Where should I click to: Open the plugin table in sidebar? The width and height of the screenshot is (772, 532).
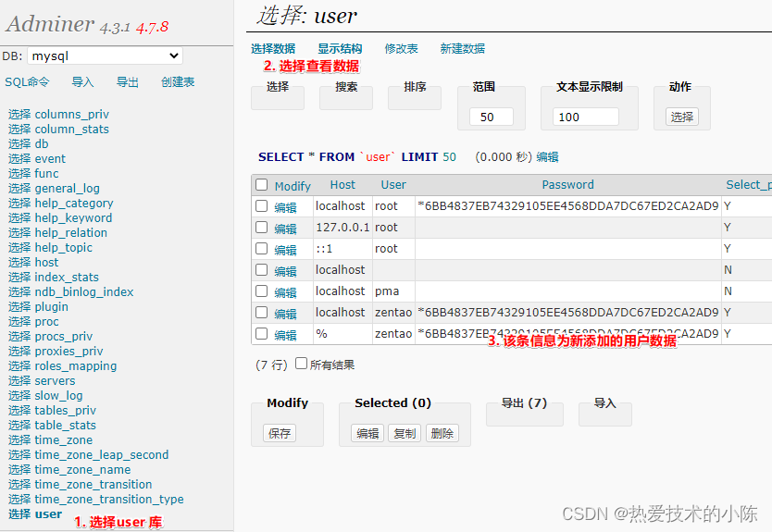tap(52, 306)
